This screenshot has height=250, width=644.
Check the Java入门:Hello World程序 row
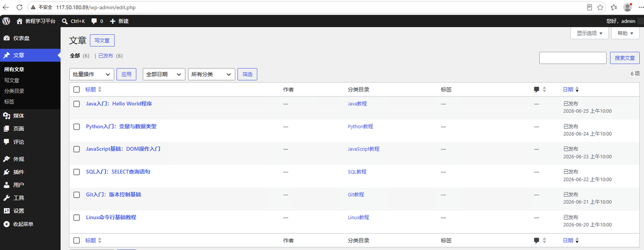tap(76, 104)
